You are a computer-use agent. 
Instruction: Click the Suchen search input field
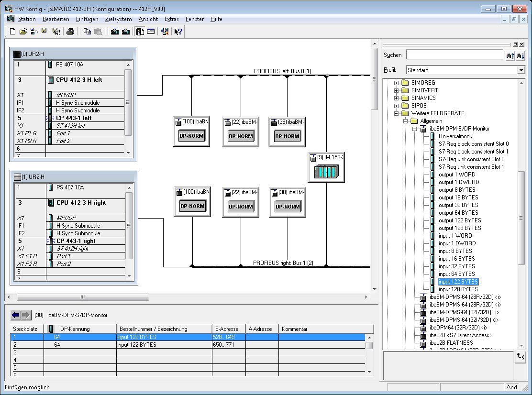454,55
